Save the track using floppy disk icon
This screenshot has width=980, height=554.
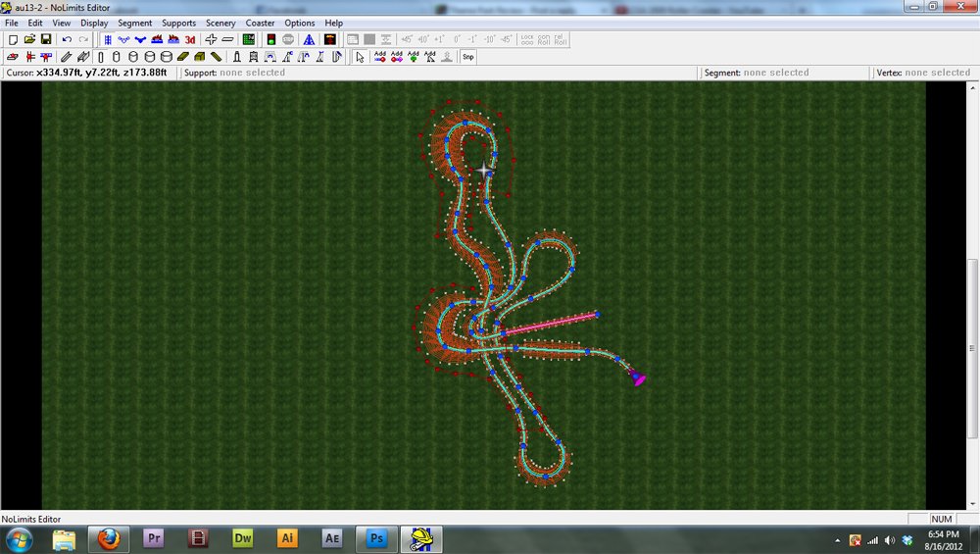coord(46,39)
